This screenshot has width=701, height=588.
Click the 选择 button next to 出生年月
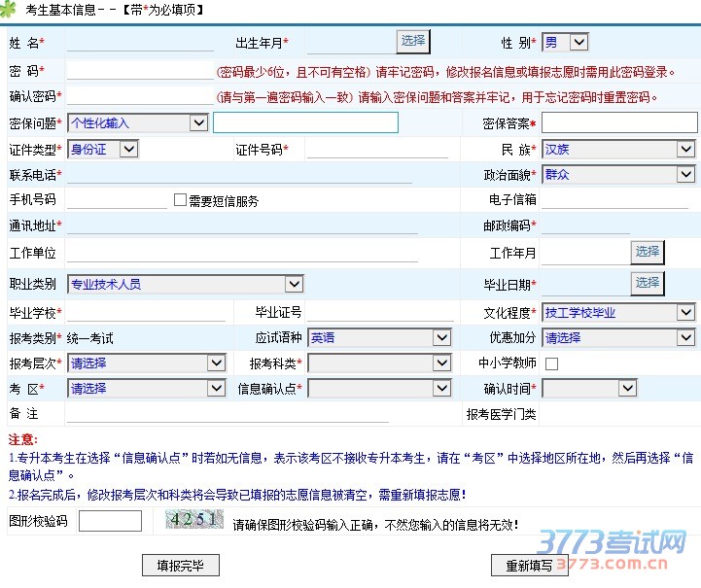[x=412, y=42]
